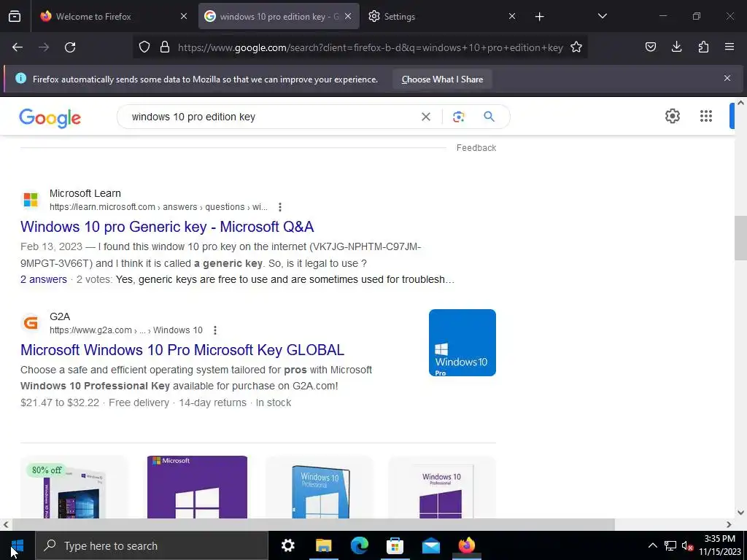The width and height of the screenshot is (747, 560).
Task: Open tracking protection shield info
Action: tap(144, 47)
